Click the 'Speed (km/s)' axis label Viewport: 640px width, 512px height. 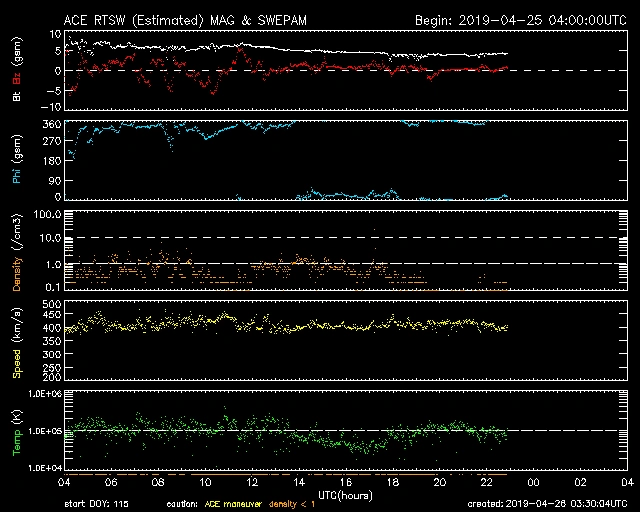pos(17,343)
